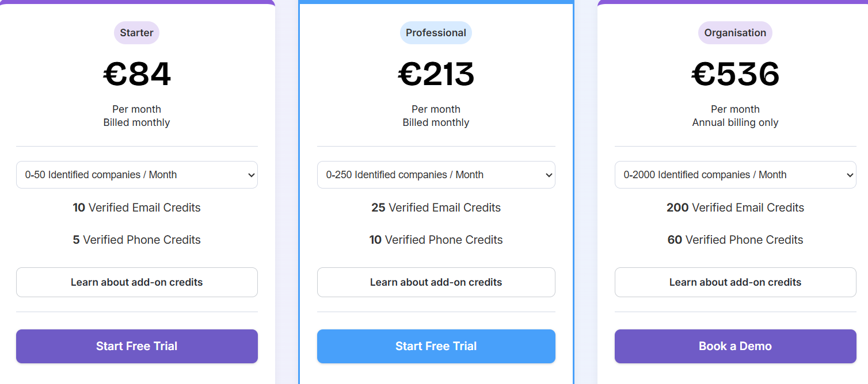This screenshot has height=384, width=868.
Task: Expand the Professional companies per month selector
Action: coord(436,175)
